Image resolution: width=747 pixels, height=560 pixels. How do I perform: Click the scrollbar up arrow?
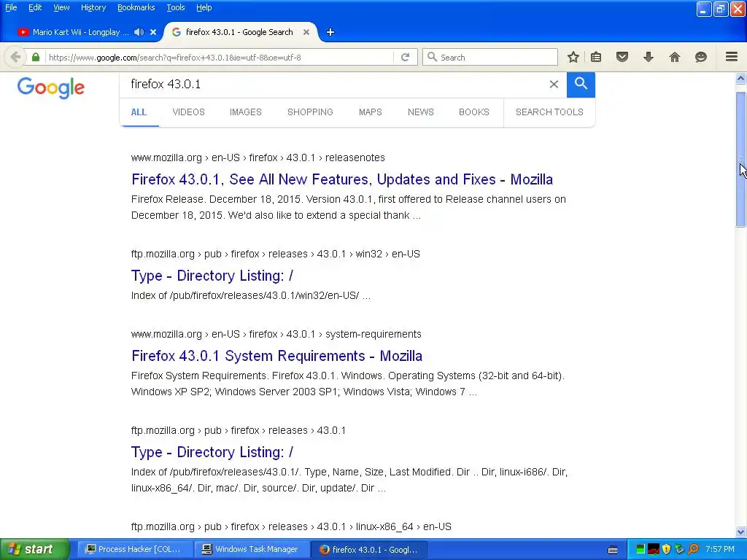(740, 78)
